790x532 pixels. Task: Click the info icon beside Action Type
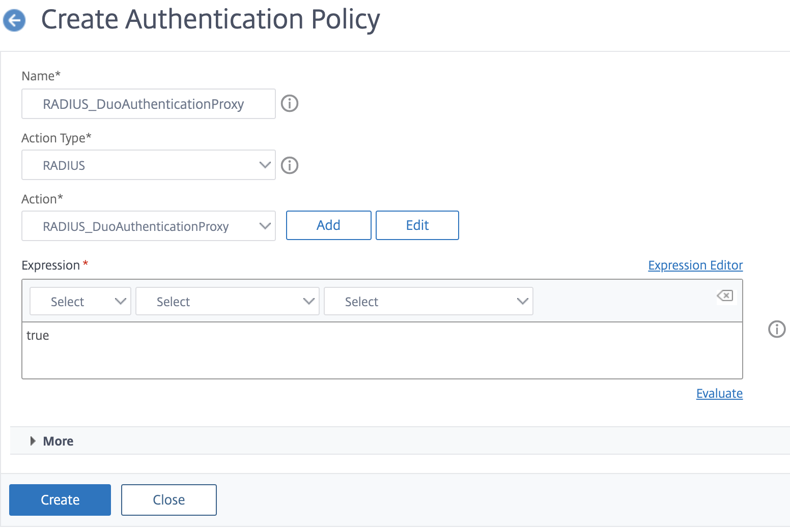point(289,165)
